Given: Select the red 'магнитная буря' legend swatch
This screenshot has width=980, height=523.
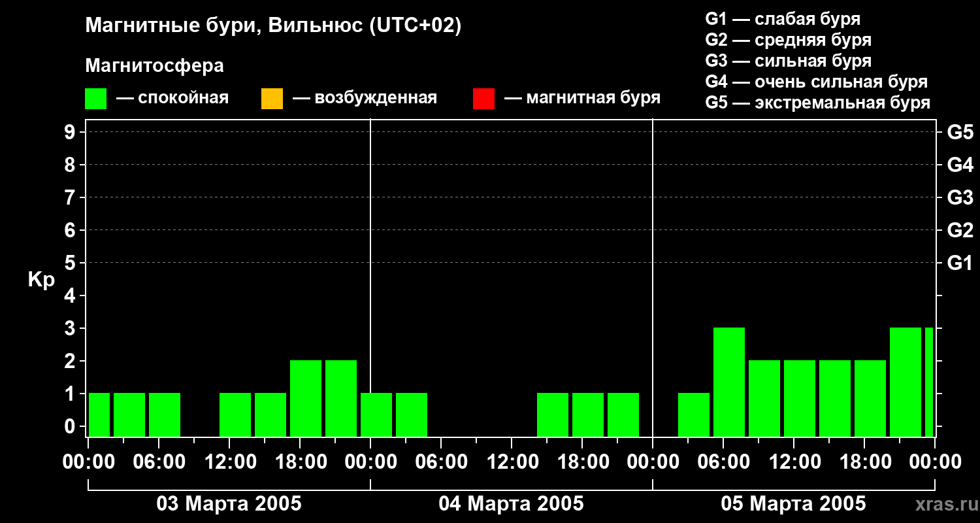Looking at the screenshot, I should pyautogui.click(x=483, y=99).
